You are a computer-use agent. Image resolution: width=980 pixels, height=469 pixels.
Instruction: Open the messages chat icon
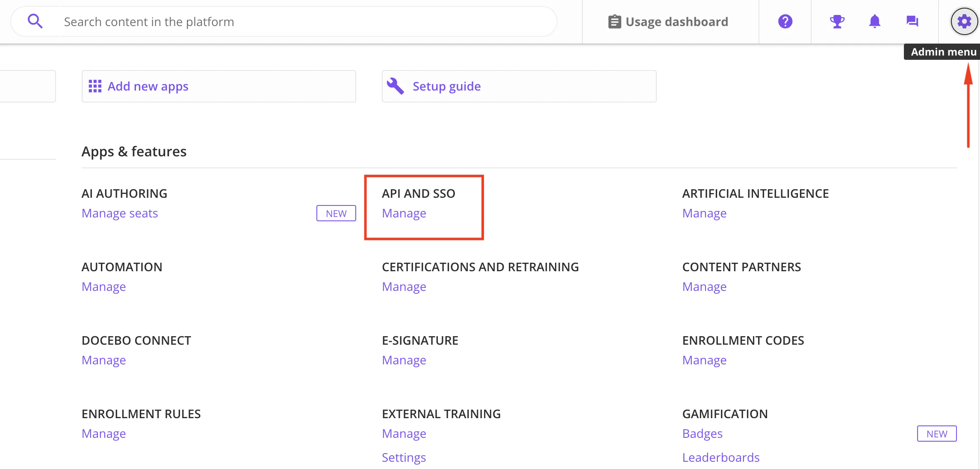pos(912,21)
